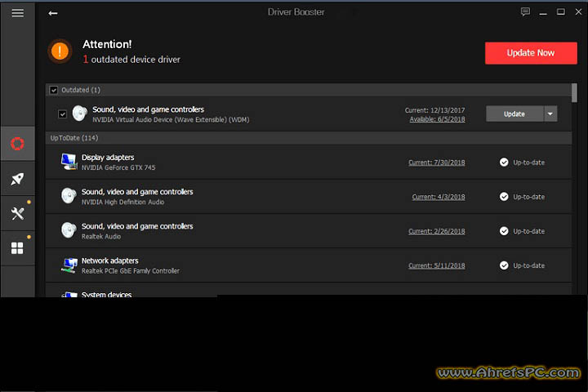Open the Current: 5/11/2018 Realtek network link
This screenshot has height=392, width=588.
point(436,265)
